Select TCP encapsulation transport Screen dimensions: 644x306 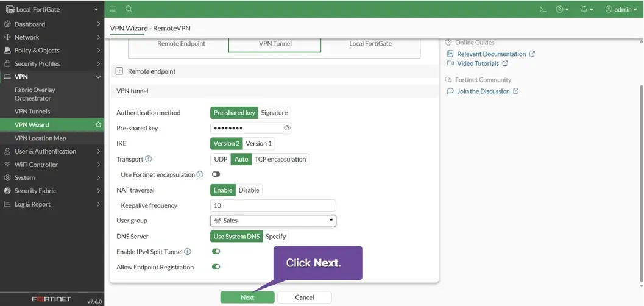(x=280, y=159)
